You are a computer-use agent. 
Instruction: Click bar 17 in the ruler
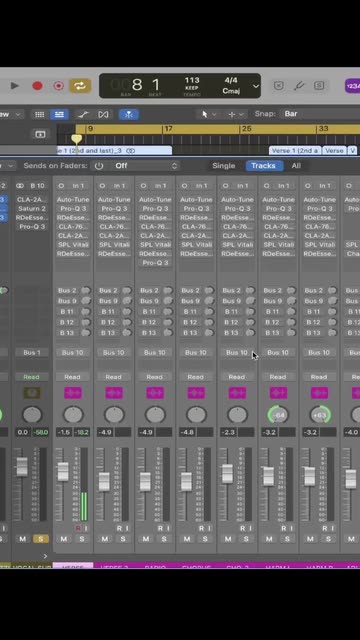point(168,129)
